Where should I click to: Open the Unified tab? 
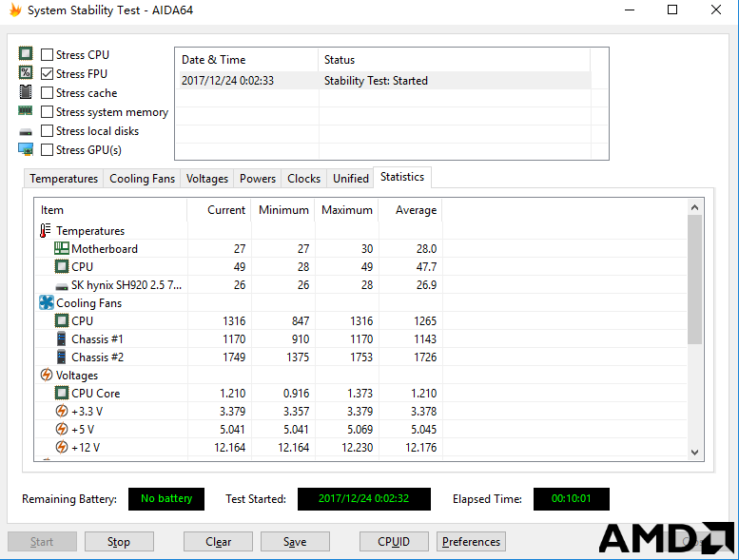[x=351, y=179]
